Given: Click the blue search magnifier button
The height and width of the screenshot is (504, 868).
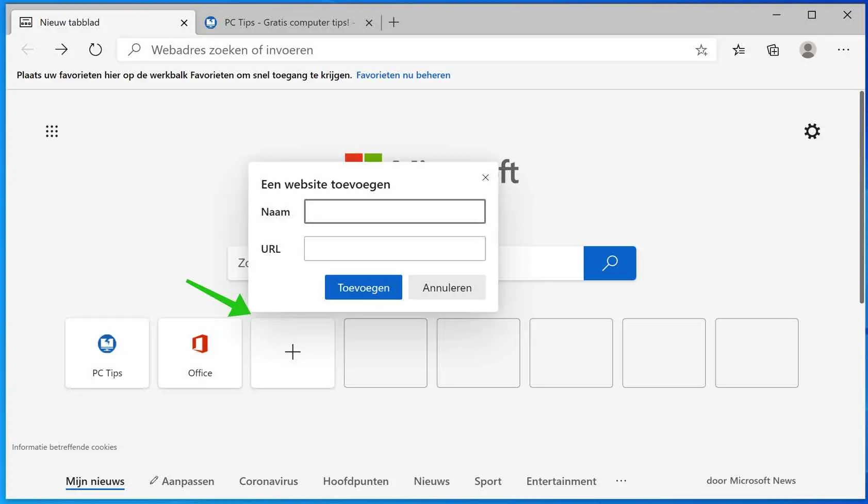Looking at the screenshot, I should [x=610, y=263].
